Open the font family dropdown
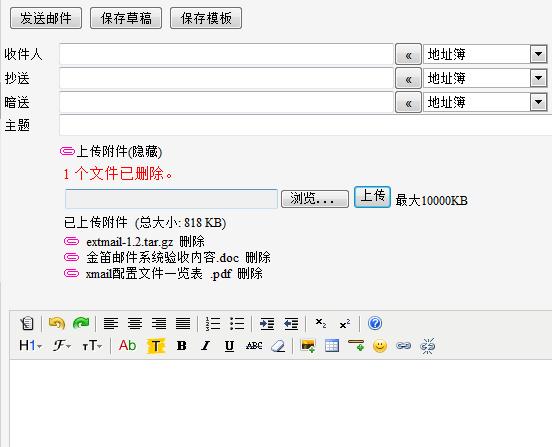 pyautogui.click(x=62, y=346)
